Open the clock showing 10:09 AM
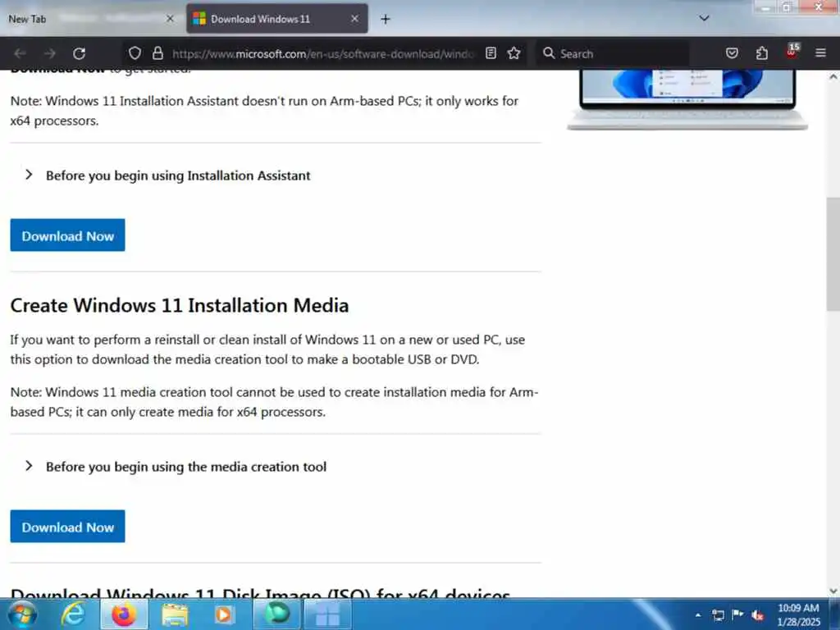Image resolution: width=840 pixels, height=630 pixels. click(798, 614)
